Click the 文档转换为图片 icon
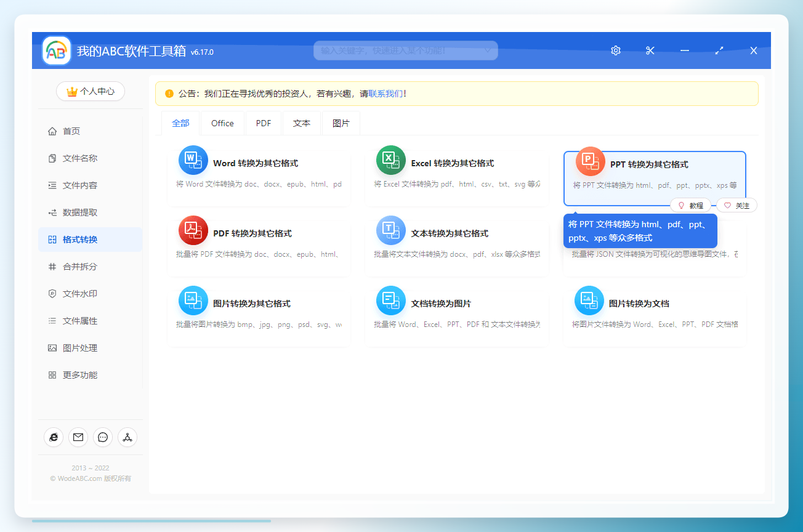The height and width of the screenshot is (532, 803). coord(391,300)
